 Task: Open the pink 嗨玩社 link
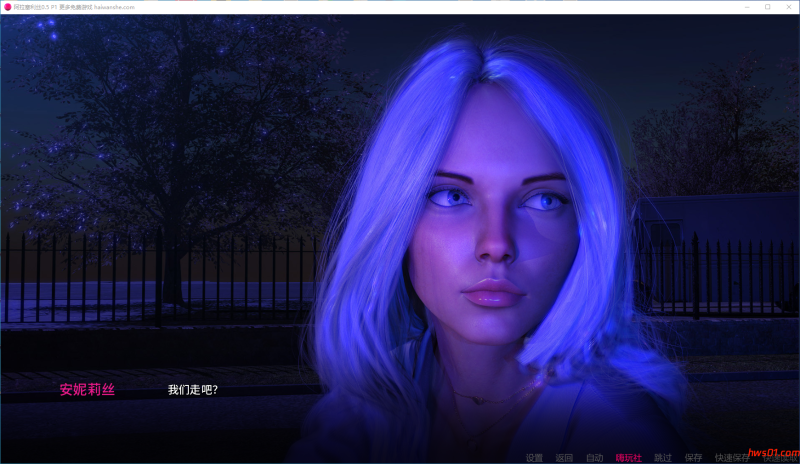pyautogui.click(x=628, y=458)
